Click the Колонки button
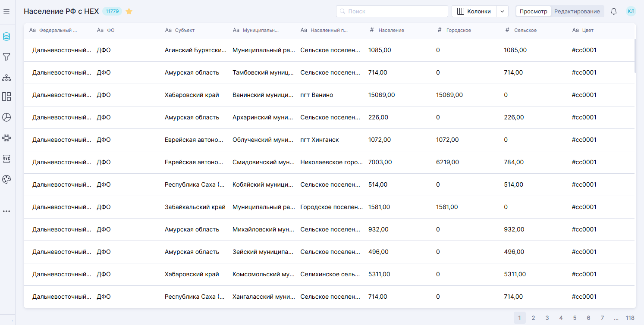 pyautogui.click(x=474, y=12)
